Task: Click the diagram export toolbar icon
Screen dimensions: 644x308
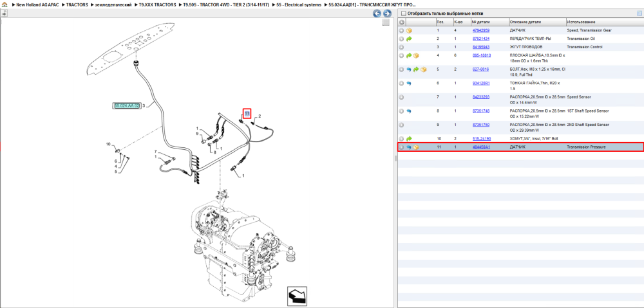Action: tap(5, 13)
